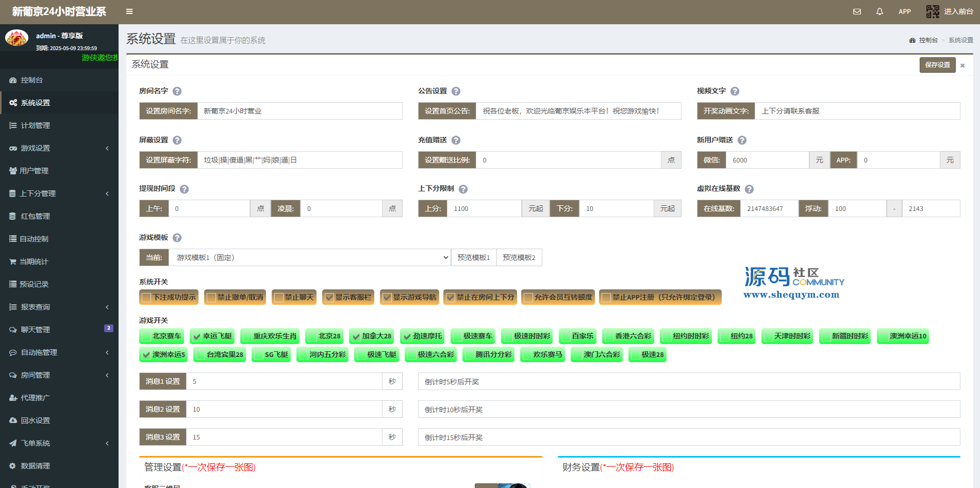The height and width of the screenshot is (488, 980).
Task: Click the 在线基数 input field
Action: [770, 208]
